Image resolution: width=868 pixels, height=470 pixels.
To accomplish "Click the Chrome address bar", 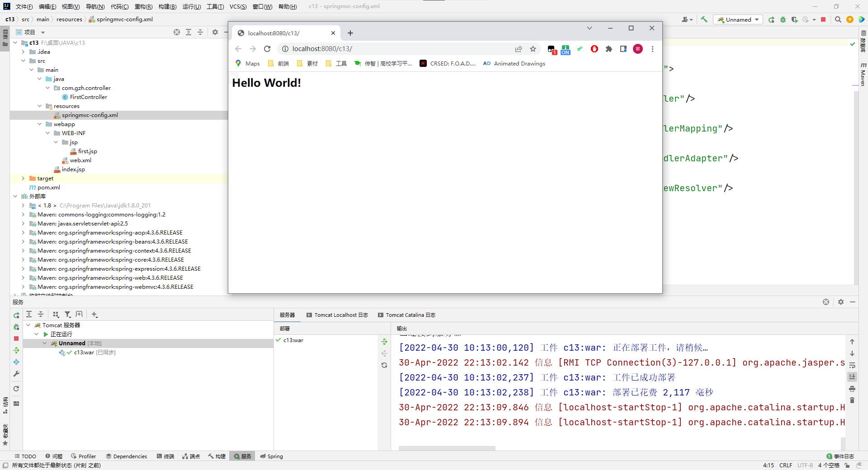I will 398,49.
